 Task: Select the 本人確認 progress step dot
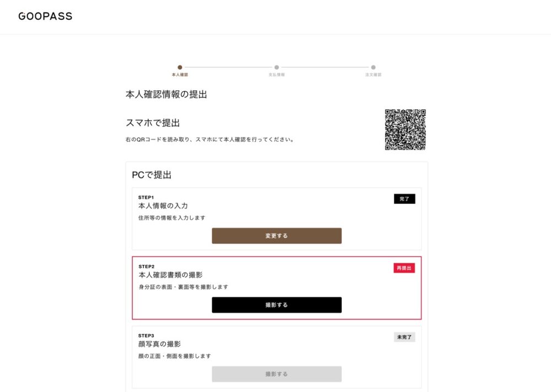(180, 67)
